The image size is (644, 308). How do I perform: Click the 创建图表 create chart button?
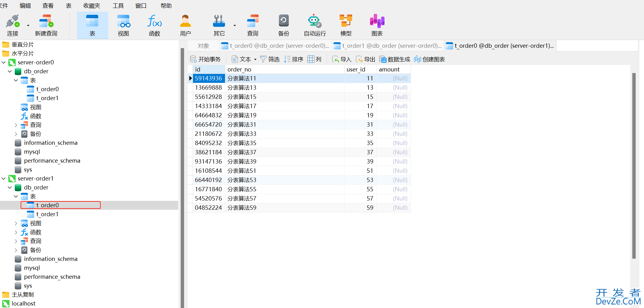click(x=429, y=59)
